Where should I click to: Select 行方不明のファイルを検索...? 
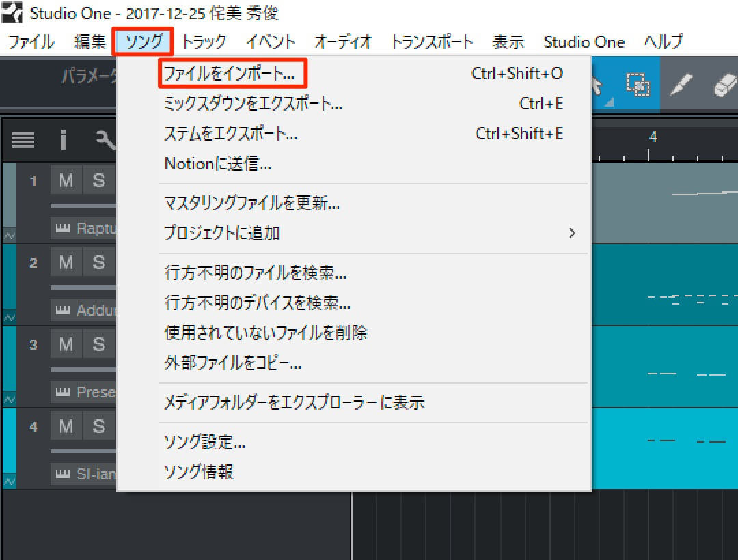(354, 272)
